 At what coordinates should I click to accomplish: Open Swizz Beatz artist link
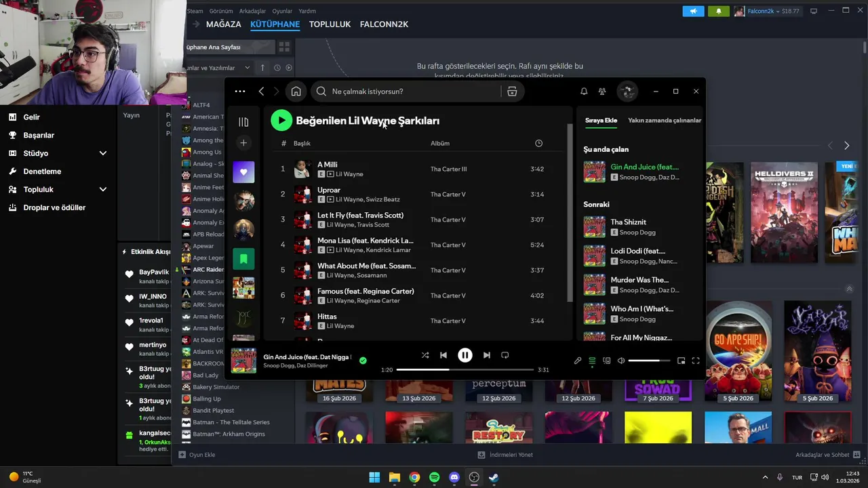[x=383, y=199]
